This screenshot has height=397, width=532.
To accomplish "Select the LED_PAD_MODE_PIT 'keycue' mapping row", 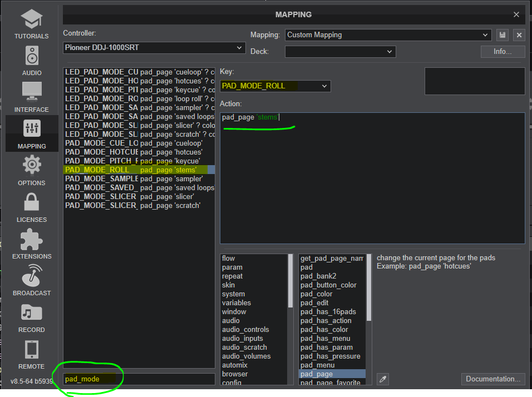I will click(x=139, y=90).
